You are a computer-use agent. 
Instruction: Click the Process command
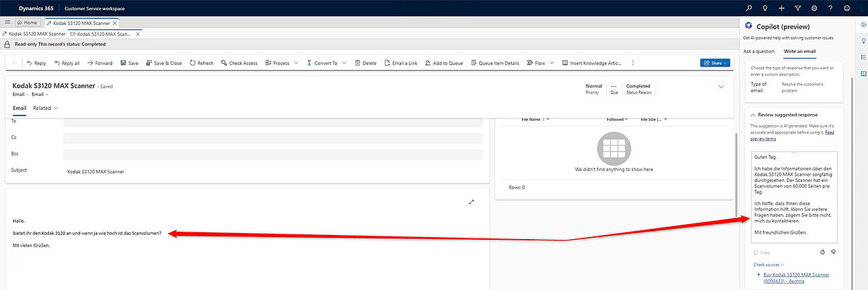coord(277,63)
